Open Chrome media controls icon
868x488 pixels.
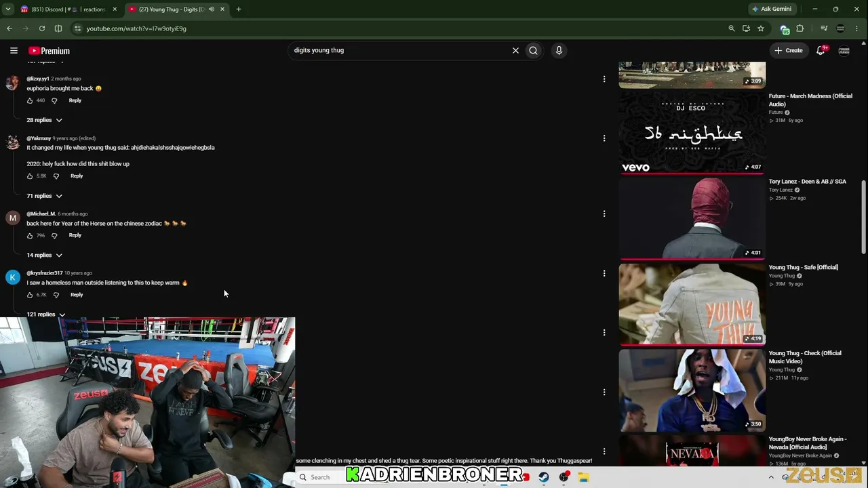click(824, 28)
